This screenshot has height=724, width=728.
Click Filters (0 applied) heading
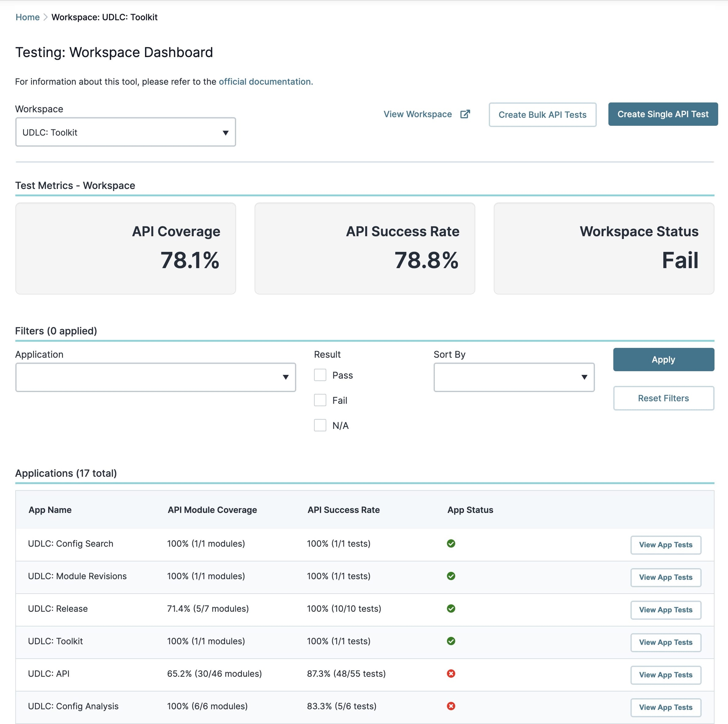56,330
